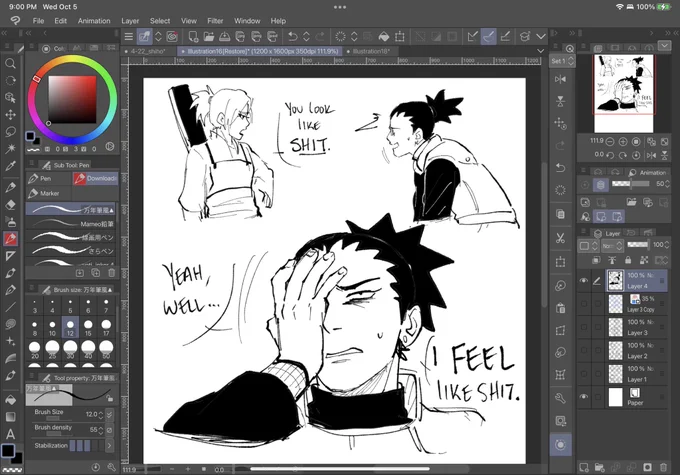The width and height of the screenshot is (680, 475).
Task: Delete layer using trash icon
Action: [663, 467]
